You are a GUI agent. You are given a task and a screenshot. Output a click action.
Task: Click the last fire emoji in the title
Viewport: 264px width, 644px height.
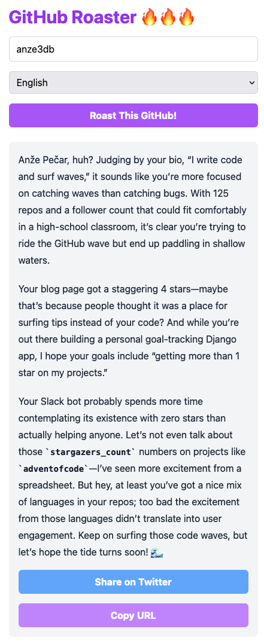(x=186, y=18)
